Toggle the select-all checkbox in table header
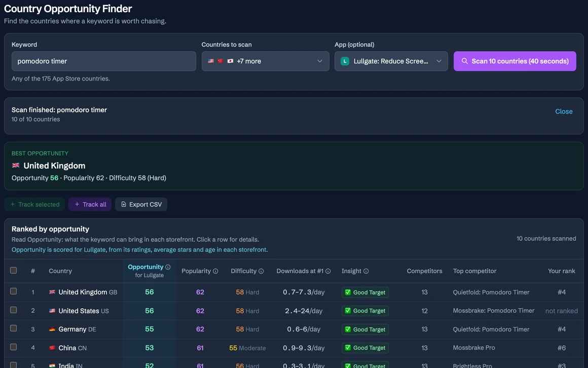Image resolution: width=588 pixels, height=368 pixels. tap(14, 271)
